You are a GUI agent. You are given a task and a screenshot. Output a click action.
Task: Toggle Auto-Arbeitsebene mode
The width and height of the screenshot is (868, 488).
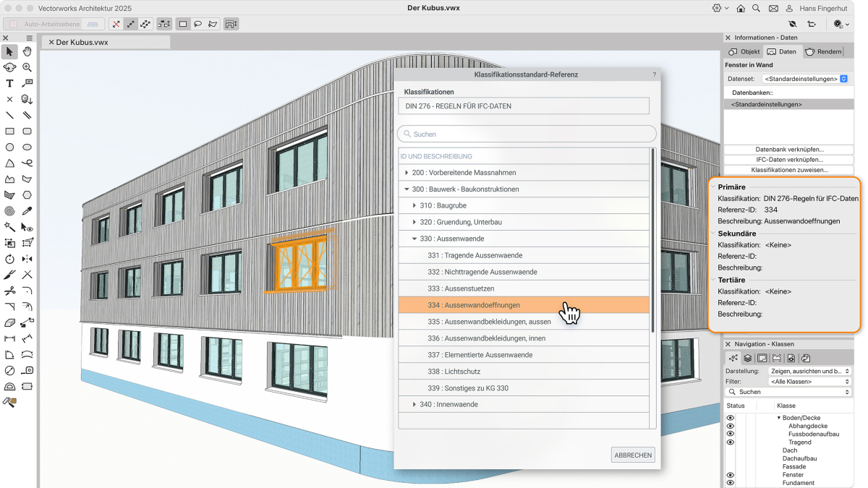pyautogui.click(x=41, y=24)
